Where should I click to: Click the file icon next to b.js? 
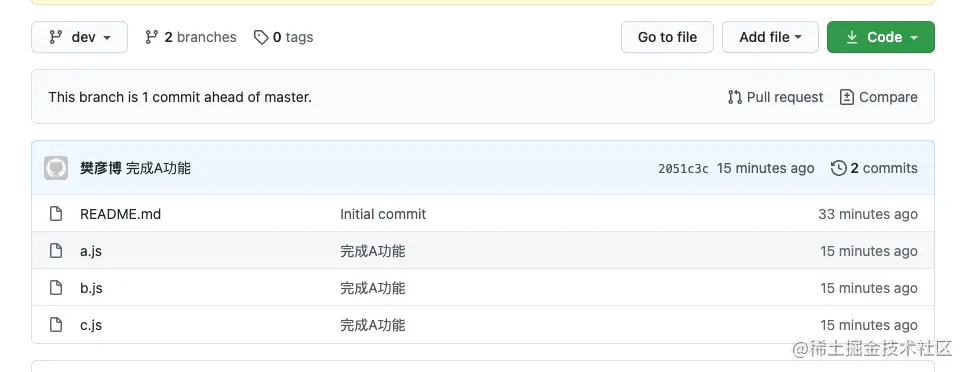56,288
